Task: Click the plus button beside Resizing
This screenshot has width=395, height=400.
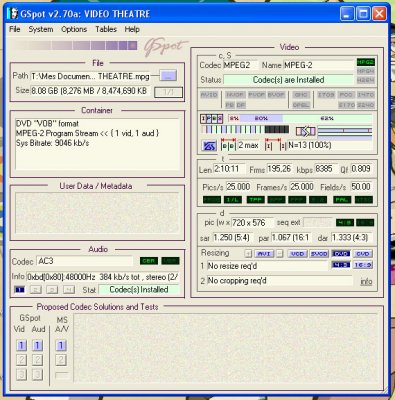Action: coord(248,254)
